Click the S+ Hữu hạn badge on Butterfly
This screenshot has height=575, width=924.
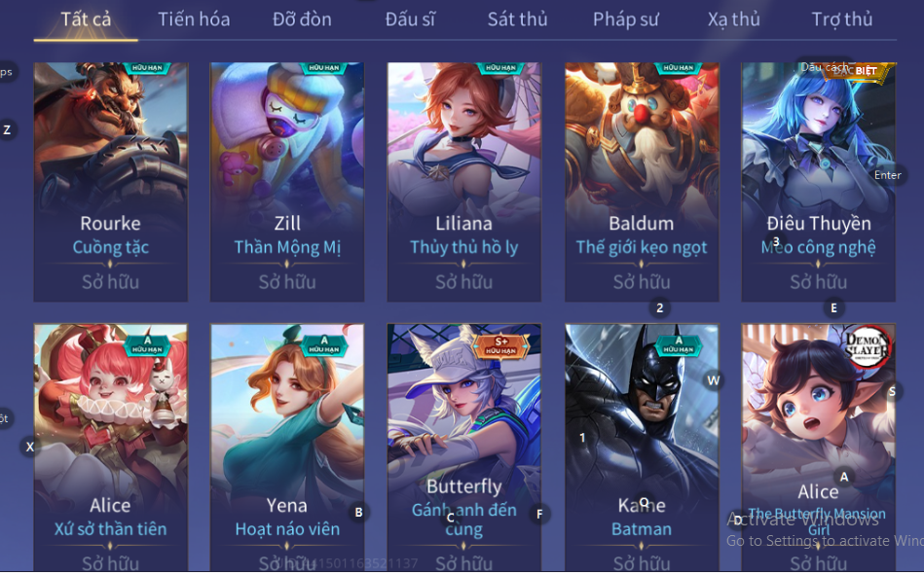500,345
